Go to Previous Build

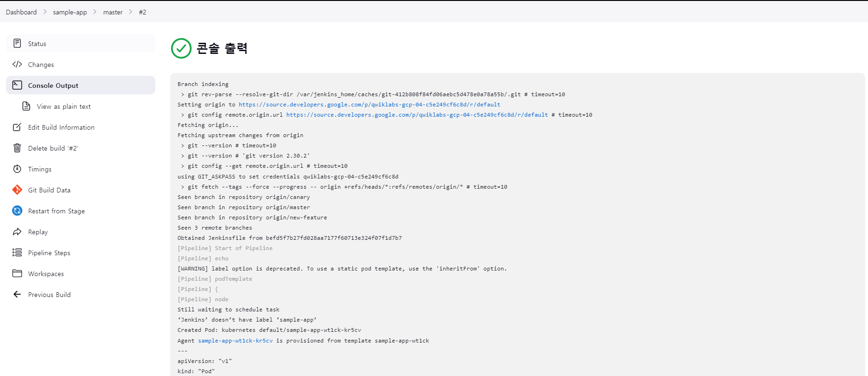(x=80, y=294)
